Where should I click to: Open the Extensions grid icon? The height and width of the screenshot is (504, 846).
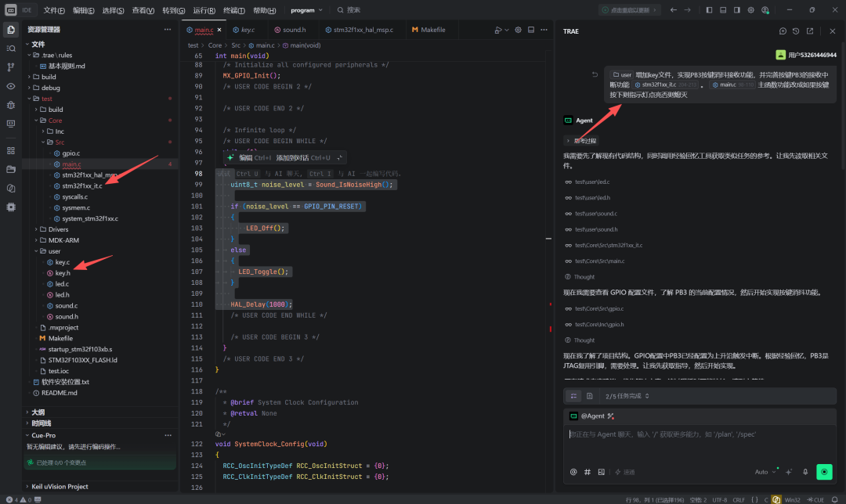[x=11, y=151]
